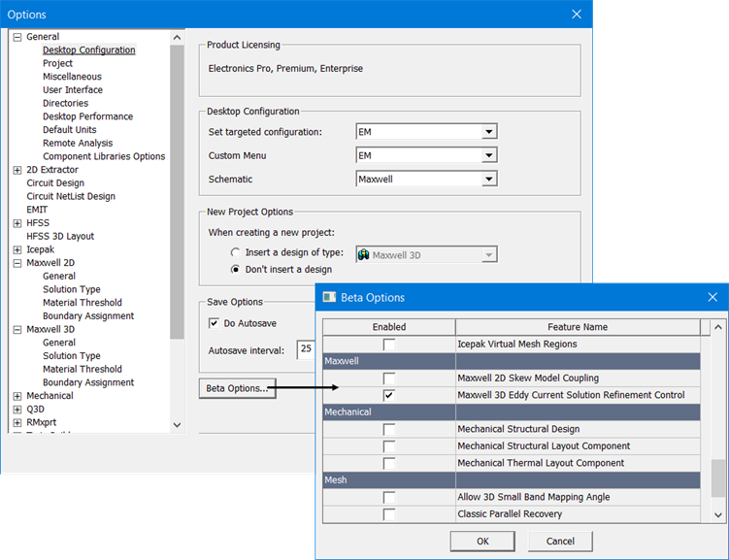Click Beta Options scroll down arrow
Screen dimensions: 729x560
pos(718,515)
